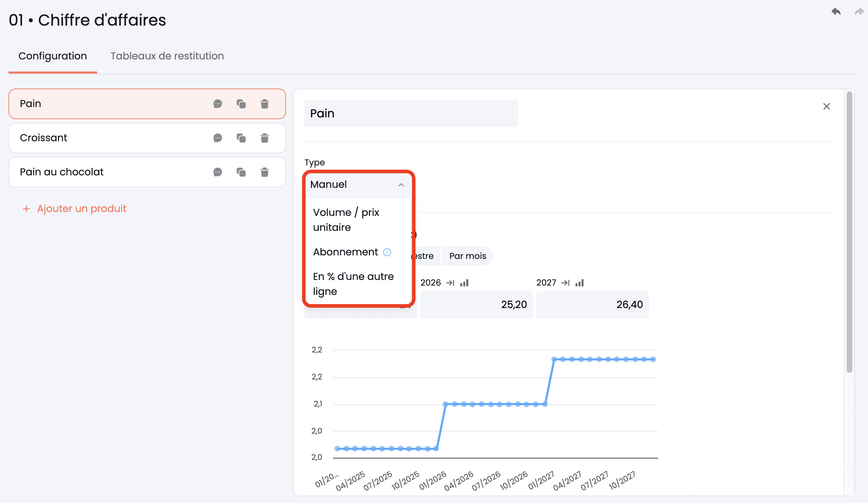This screenshot has height=503, width=868.
Task: Select the Abonnement option
Action: click(x=345, y=252)
